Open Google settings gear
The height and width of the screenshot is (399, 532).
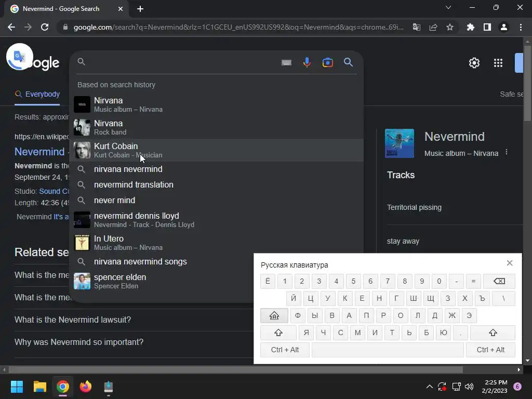point(474,63)
